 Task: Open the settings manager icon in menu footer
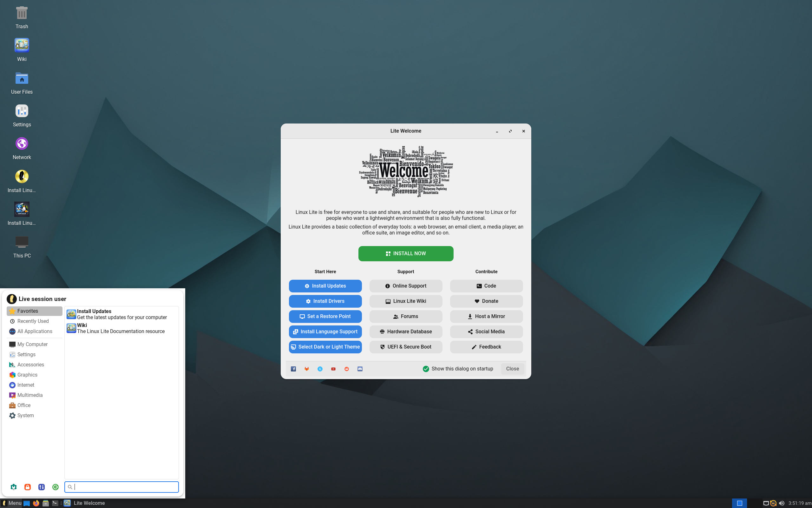pos(13,487)
